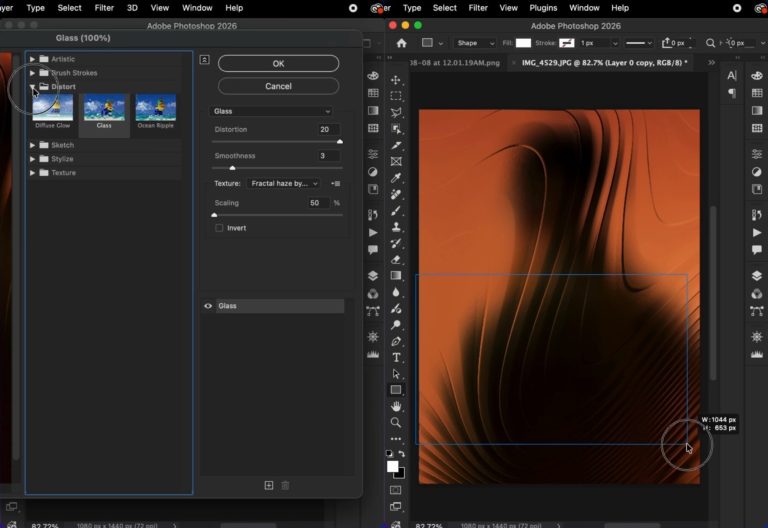Viewport: 768px width, 528px height.
Task: Open the Plugins menu
Action: click(x=543, y=8)
